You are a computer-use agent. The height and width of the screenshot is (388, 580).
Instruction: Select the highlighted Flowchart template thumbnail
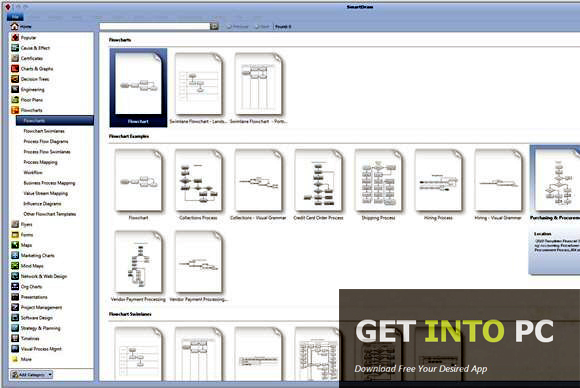click(x=138, y=88)
